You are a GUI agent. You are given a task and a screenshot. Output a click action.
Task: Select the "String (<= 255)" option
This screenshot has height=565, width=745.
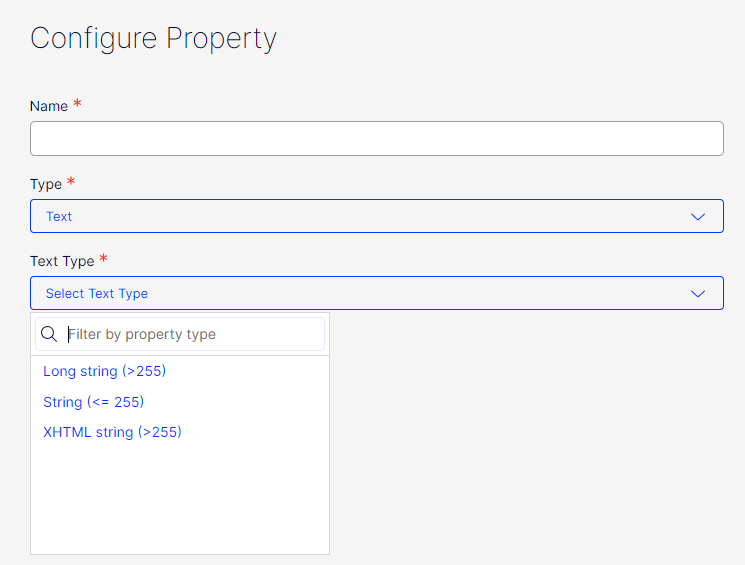[94, 402]
